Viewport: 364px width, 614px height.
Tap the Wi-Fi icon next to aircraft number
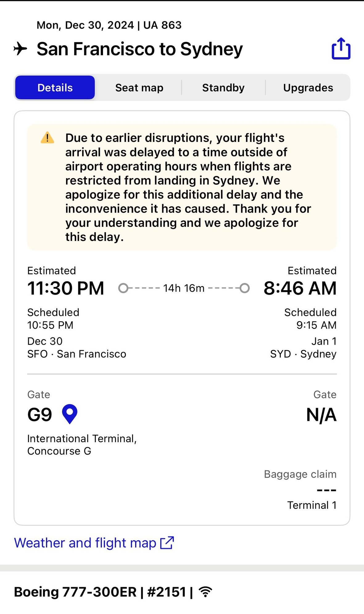205,591
